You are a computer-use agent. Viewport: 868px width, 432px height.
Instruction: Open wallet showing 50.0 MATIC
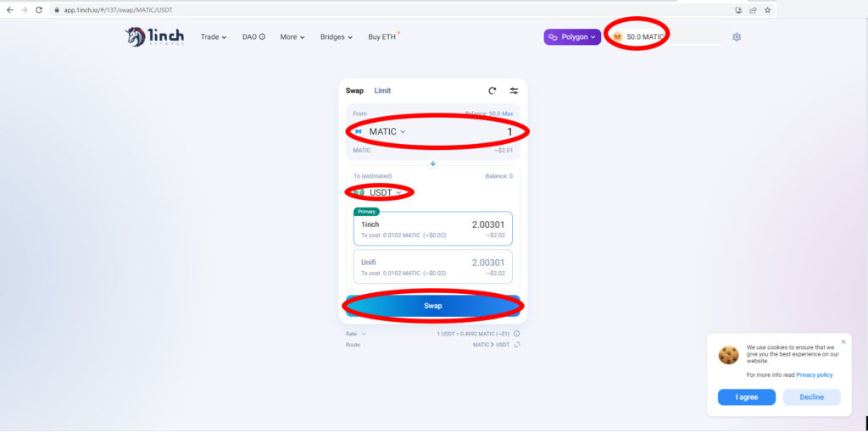638,37
